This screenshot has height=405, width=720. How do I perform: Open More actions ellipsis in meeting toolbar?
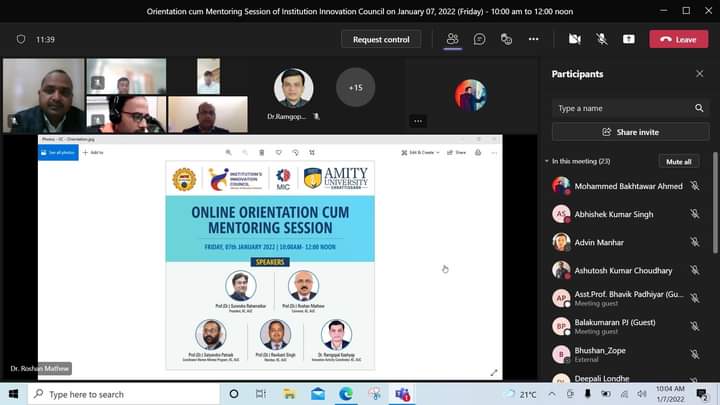point(533,39)
